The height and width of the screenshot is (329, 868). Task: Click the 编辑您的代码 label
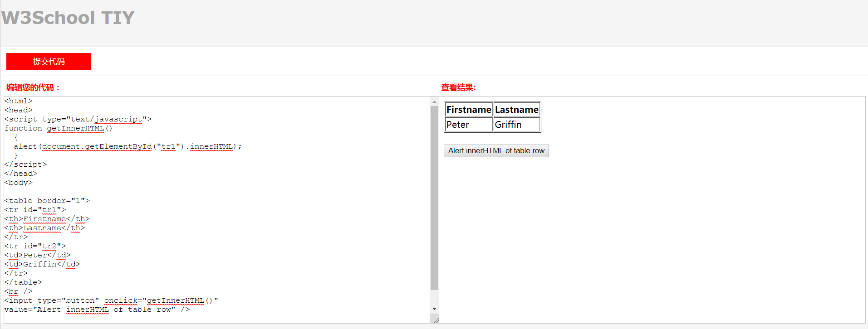pyautogui.click(x=33, y=87)
